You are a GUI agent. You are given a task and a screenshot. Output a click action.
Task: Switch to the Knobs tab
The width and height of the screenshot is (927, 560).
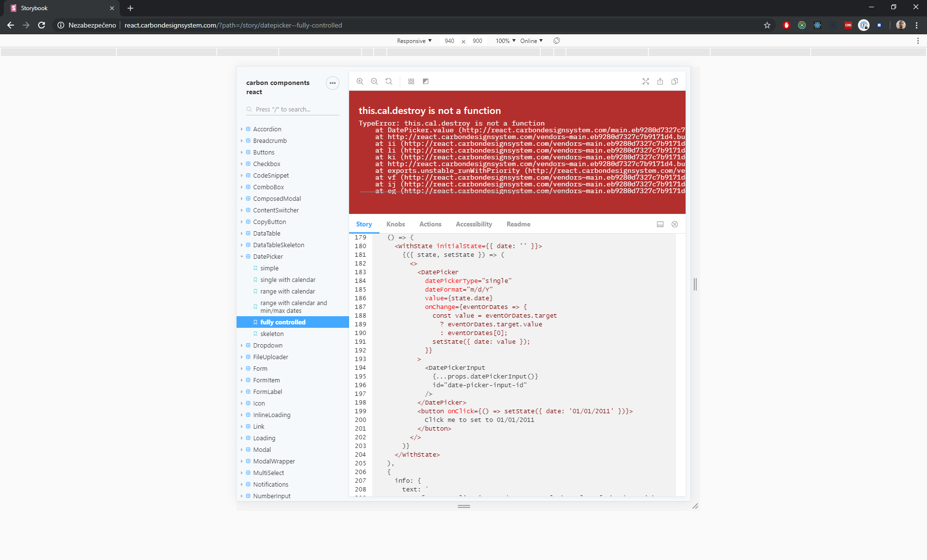coord(395,224)
